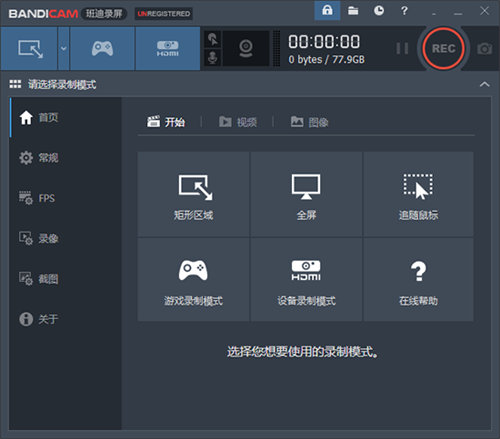Viewport: 500px width, 439px height.
Task: Toggle the webcam overlay
Action: [x=246, y=49]
